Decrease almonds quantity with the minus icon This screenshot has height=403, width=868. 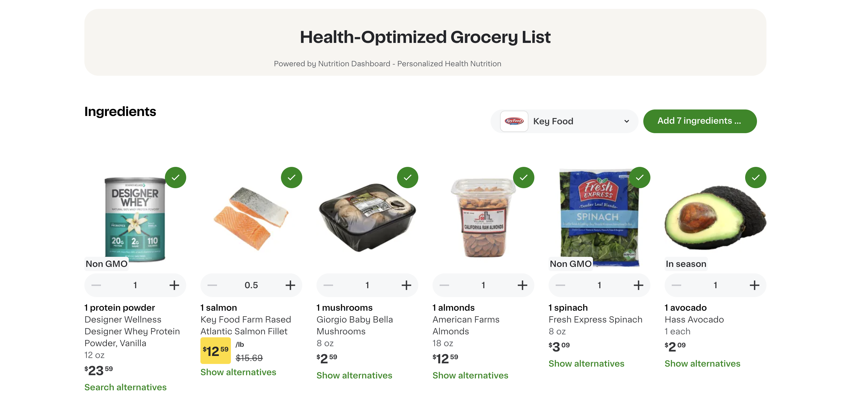tap(444, 285)
